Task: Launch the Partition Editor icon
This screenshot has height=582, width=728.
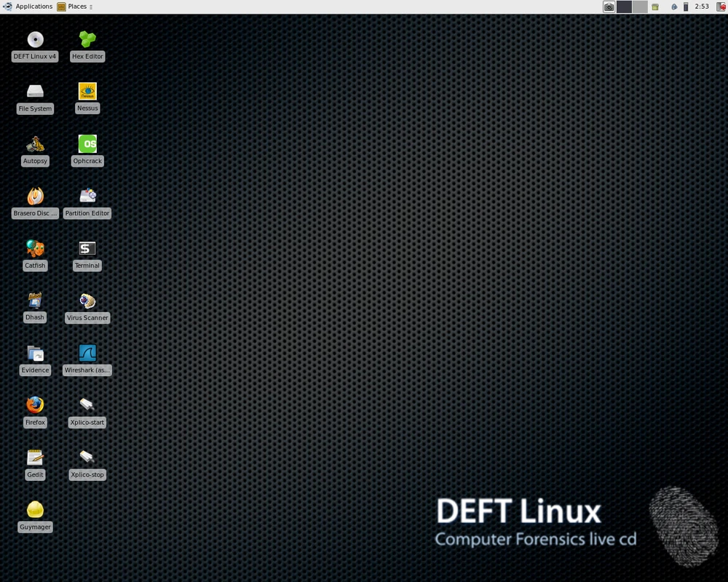Action: point(87,196)
